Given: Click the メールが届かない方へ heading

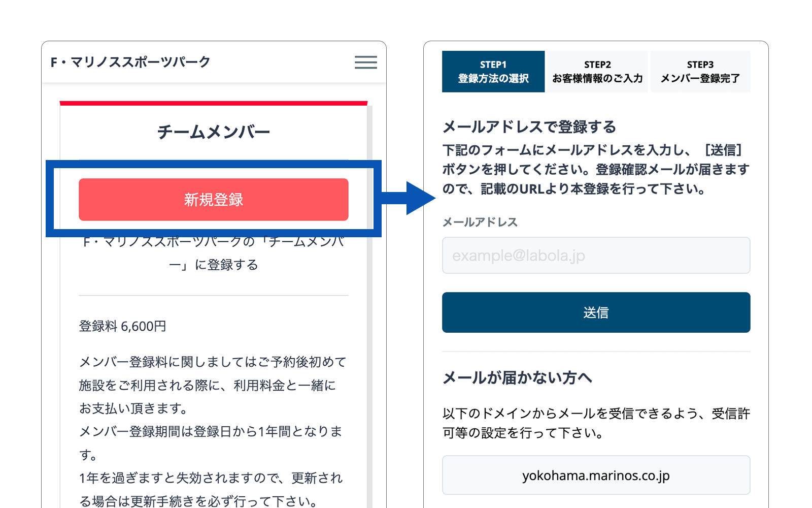Looking at the screenshot, I should [x=517, y=377].
